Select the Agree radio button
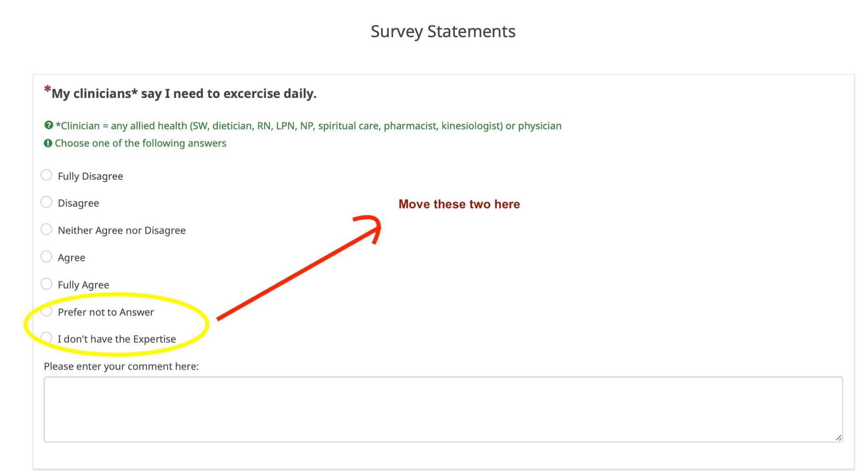 (x=47, y=257)
